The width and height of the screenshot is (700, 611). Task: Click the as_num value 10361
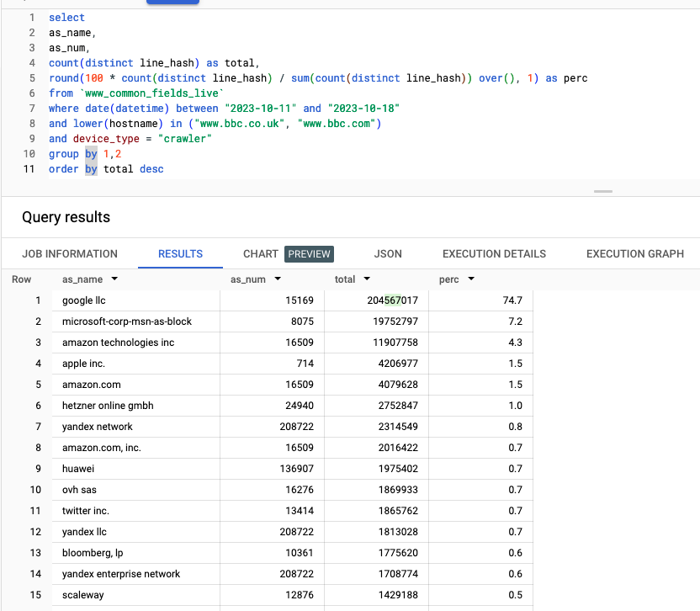pos(300,552)
